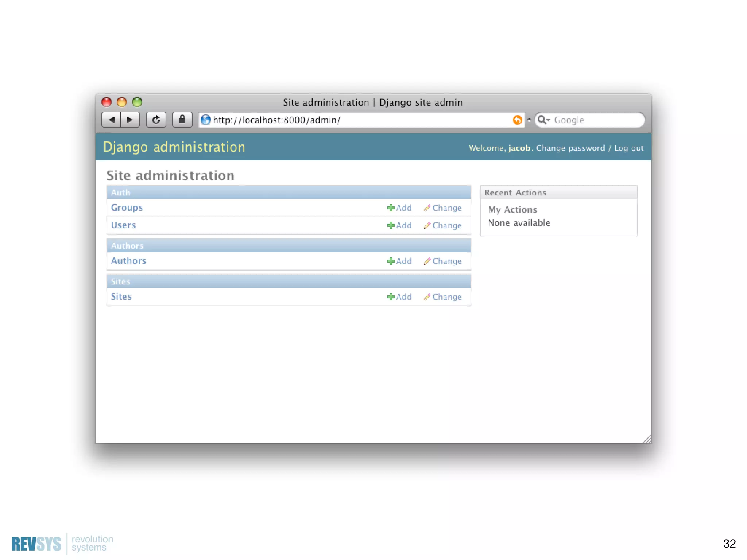This screenshot has width=747, height=560.
Task: Open the Change link for Sites
Action: click(443, 297)
